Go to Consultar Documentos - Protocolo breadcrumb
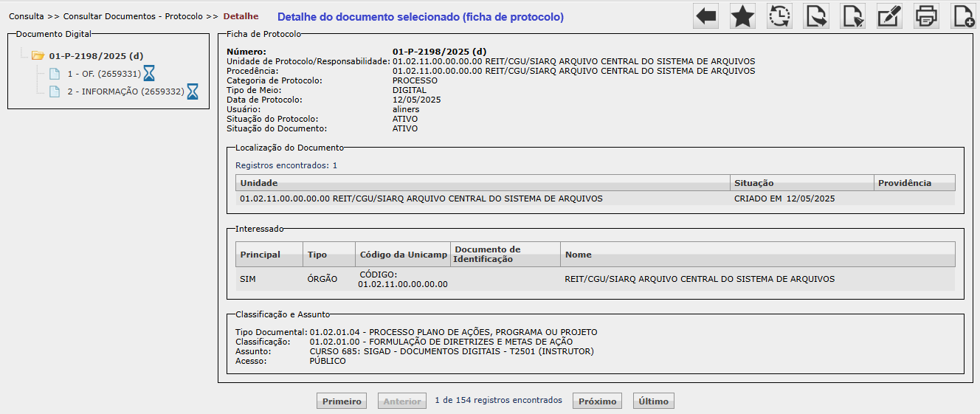The height and width of the screenshot is (414, 980). pyautogui.click(x=133, y=16)
